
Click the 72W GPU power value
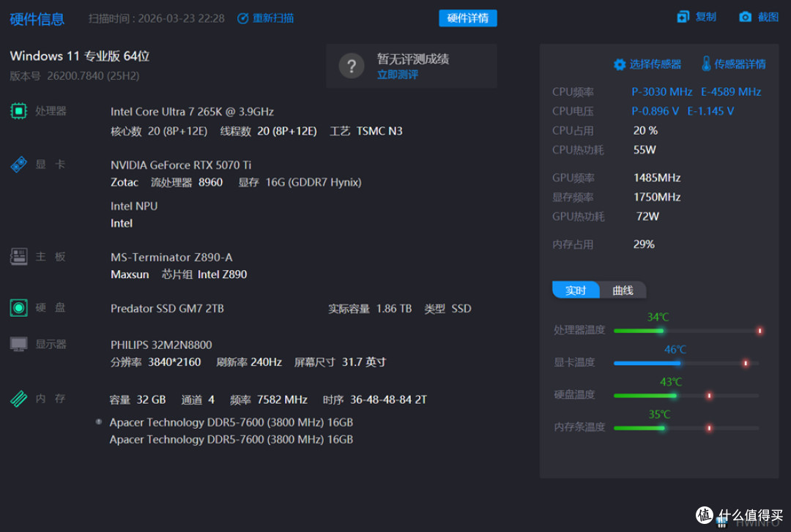point(647,217)
